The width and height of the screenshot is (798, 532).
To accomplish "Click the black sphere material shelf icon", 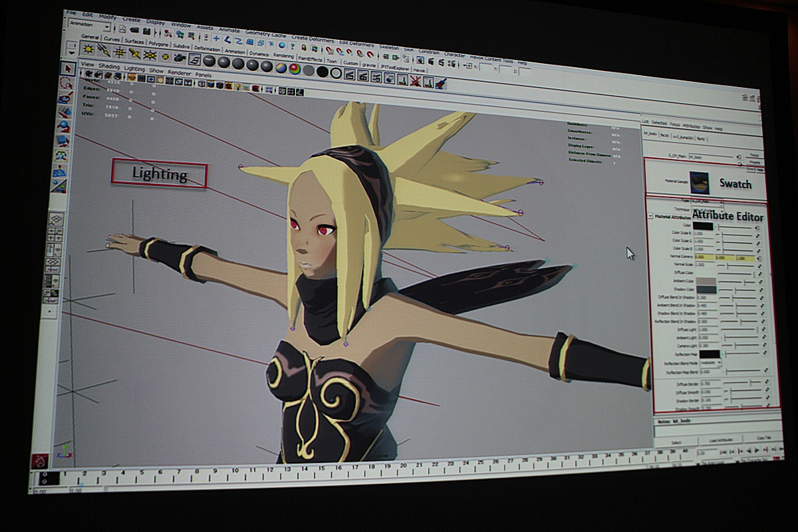I will coord(323,71).
